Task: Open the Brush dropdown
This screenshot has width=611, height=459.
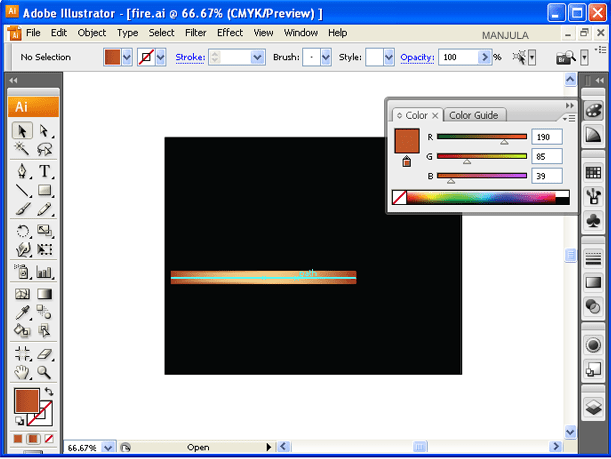Action: click(x=326, y=58)
